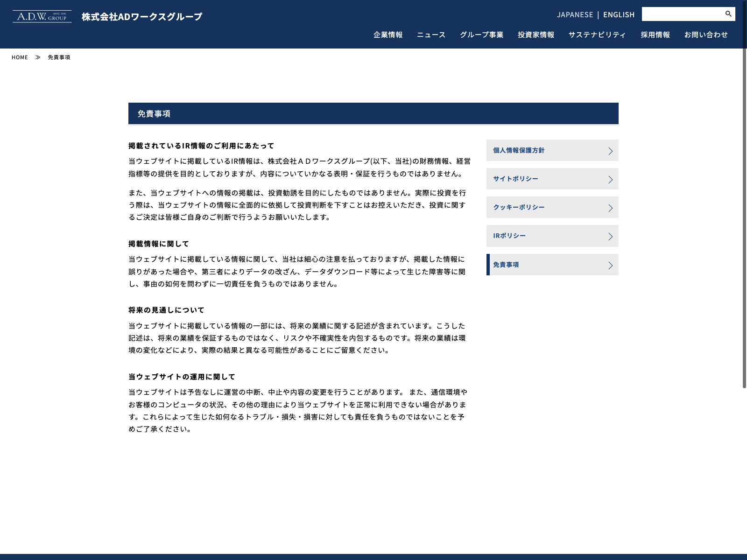Switch the site language to JAPANESE

575,15
